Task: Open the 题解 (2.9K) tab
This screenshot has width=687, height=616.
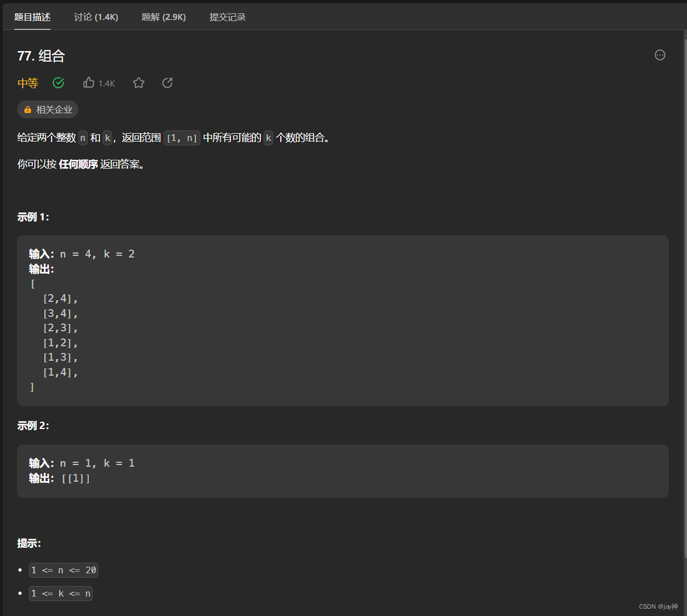Action: (164, 17)
